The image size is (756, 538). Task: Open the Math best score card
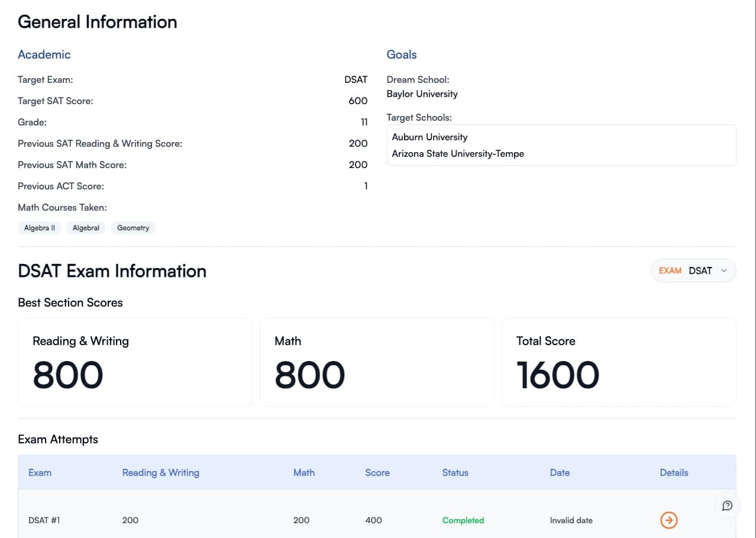(376, 362)
